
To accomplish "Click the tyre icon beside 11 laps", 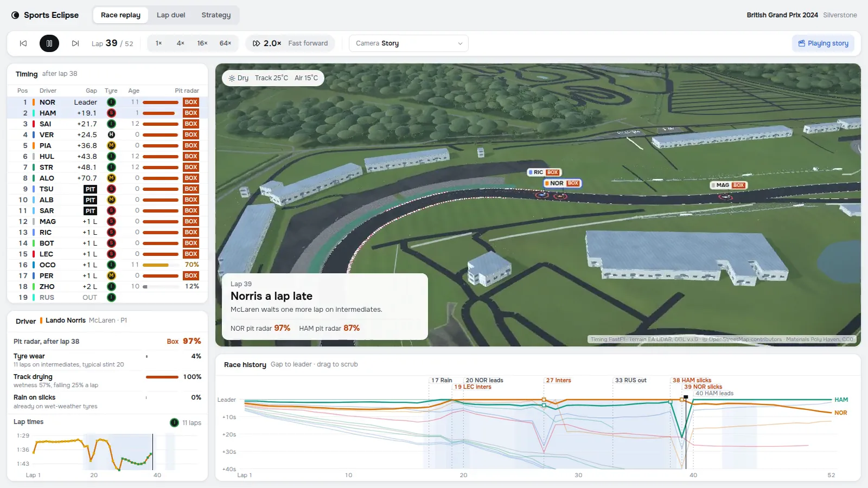I will tap(174, 423).
